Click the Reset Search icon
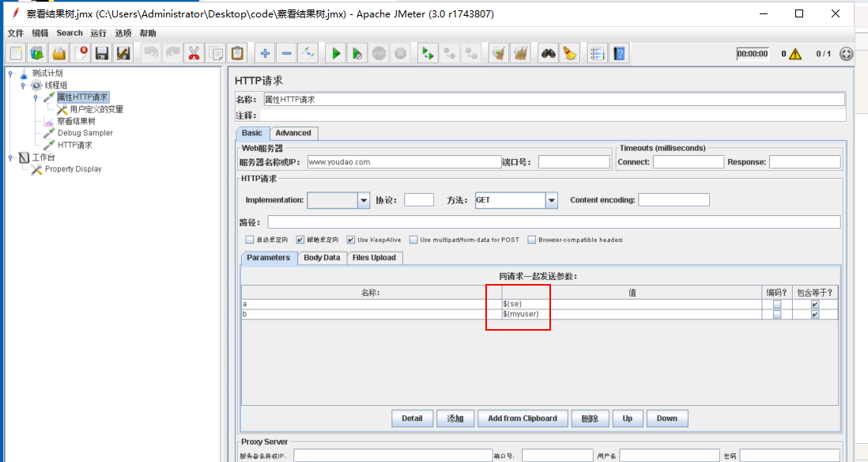 [x=570, y=53]
